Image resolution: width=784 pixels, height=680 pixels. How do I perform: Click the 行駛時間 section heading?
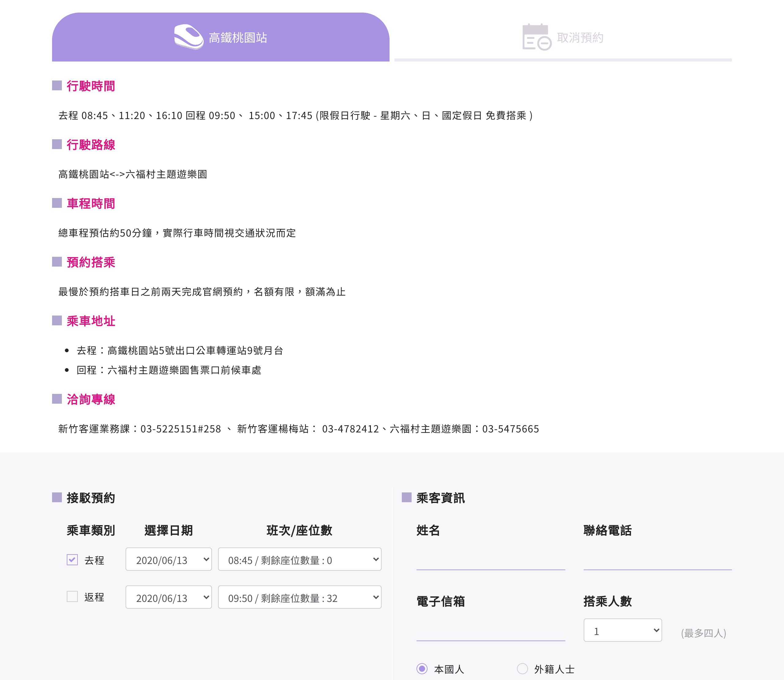pyautogui.click(x=91, y=86)
